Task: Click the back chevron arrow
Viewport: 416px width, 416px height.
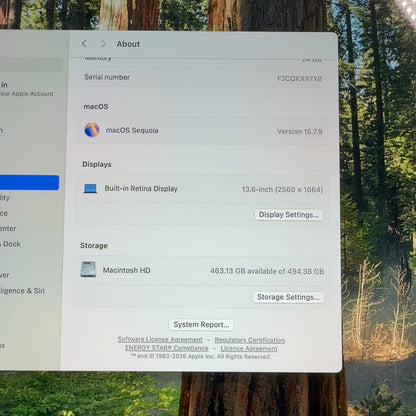Action: pos(84,44)
